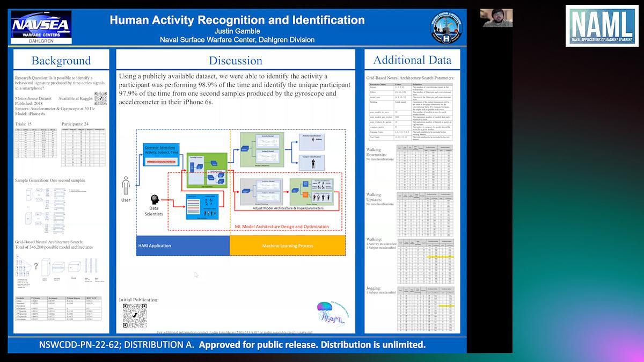This screenshot has height=362, width=644.
Task: Click the Walking Downstairs results table
Action: tap(425, 168)
